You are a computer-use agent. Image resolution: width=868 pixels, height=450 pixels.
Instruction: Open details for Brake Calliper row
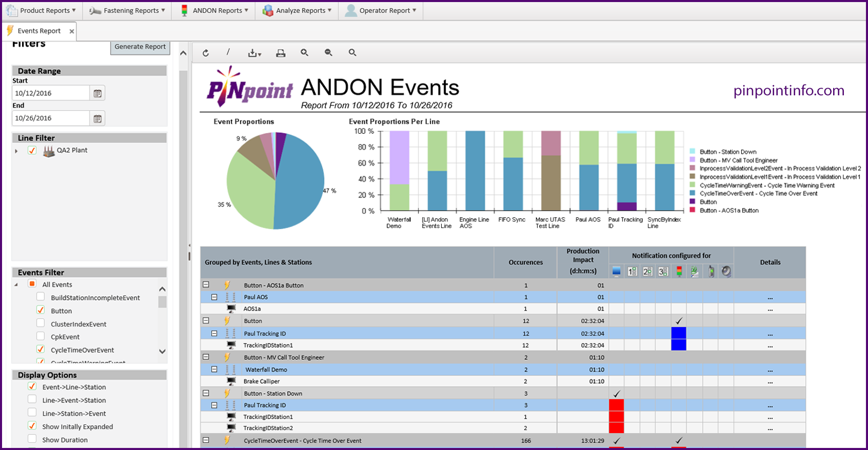(770, 382)
